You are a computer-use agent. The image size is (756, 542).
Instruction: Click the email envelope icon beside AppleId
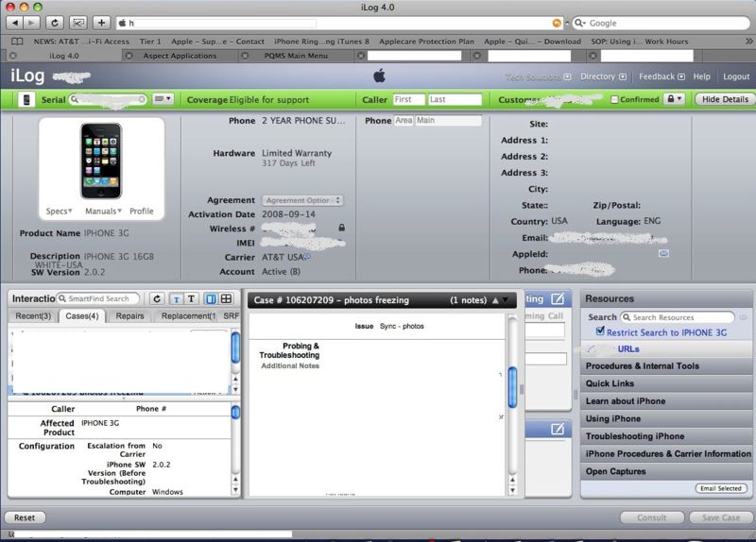(x=663, y=253)
